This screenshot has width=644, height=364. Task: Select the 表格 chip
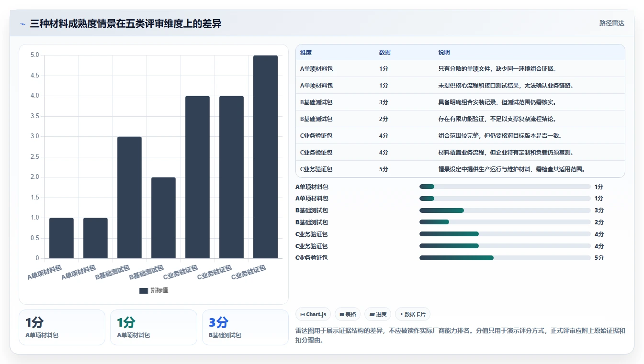348,314
